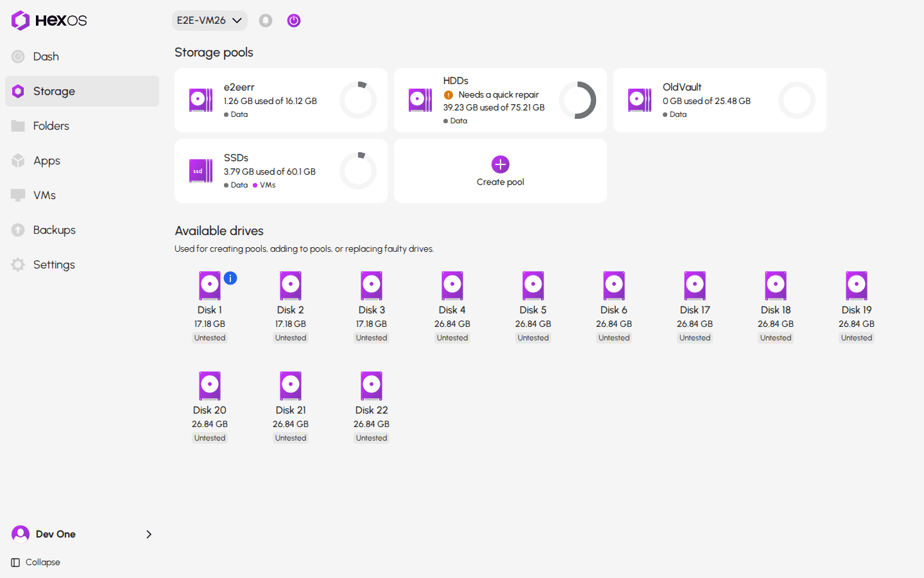Click the SSDs pool usage ring
This screenshot has height=578, width=924.
pyautogui.click(x=358, y=171)
